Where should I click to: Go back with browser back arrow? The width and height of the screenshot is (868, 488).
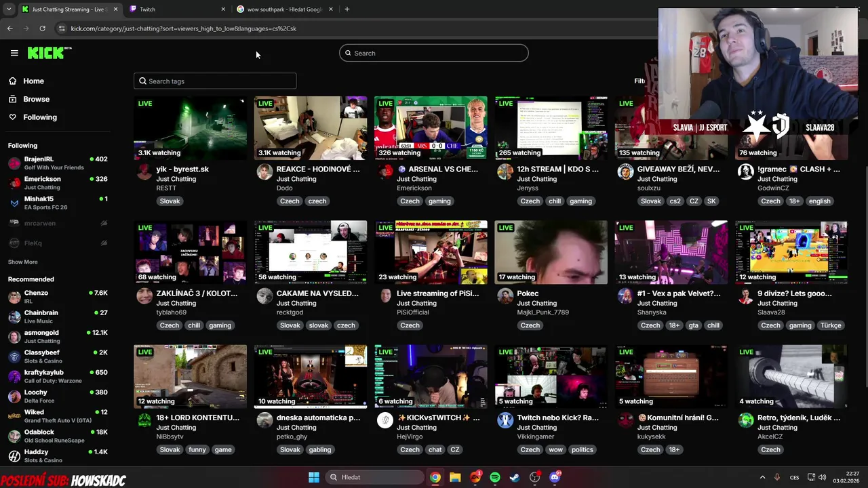tap(9, 28)
